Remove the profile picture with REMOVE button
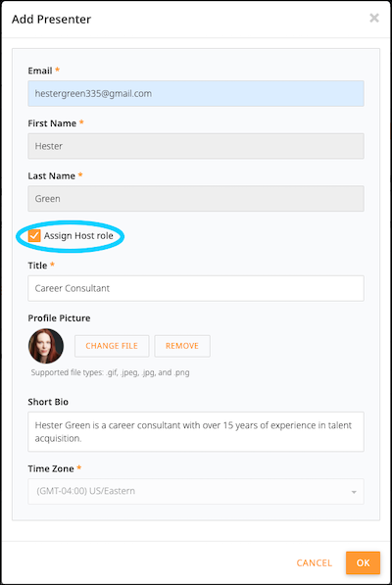 pos(182,346)
